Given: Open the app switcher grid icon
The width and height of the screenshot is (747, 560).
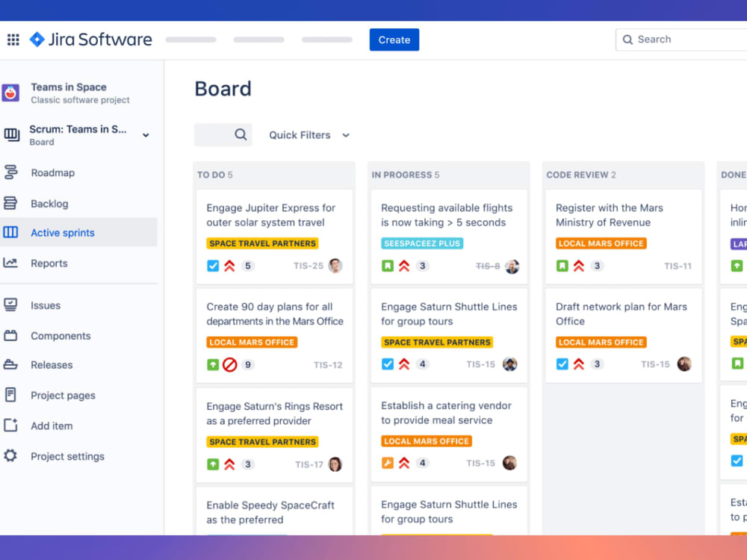Looking at the screenshot, I should click(x=13, y=39).
